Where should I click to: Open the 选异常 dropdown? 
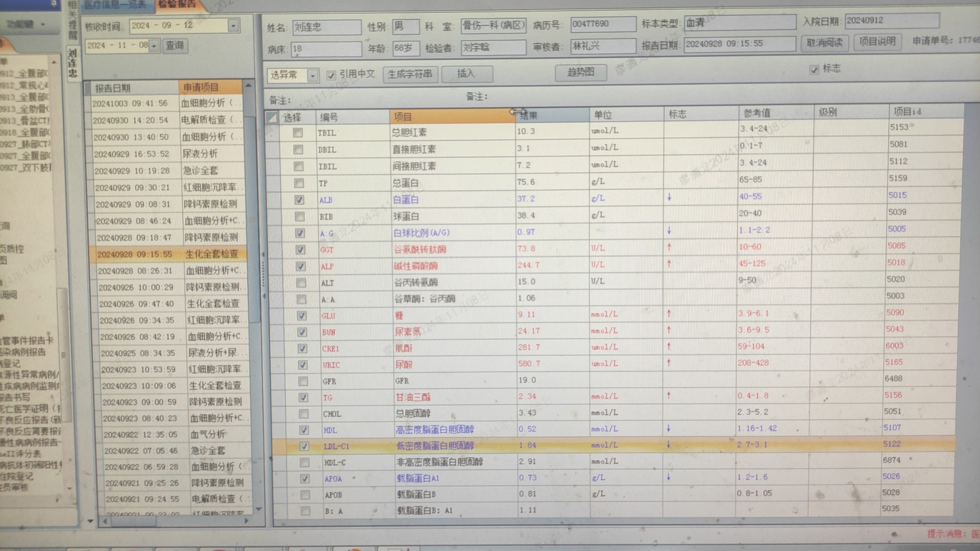(312, 76)
